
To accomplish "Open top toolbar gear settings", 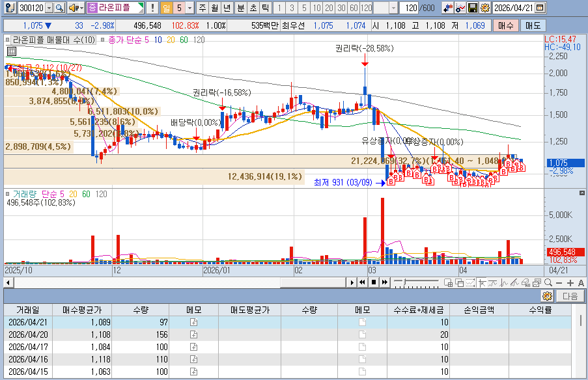I will [x=485, y=8].
